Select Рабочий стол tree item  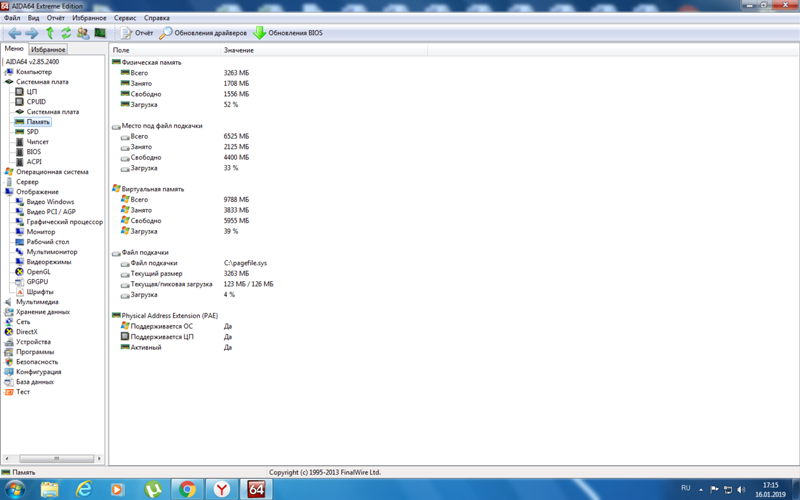pyautogui.click(x=48, y=242)
